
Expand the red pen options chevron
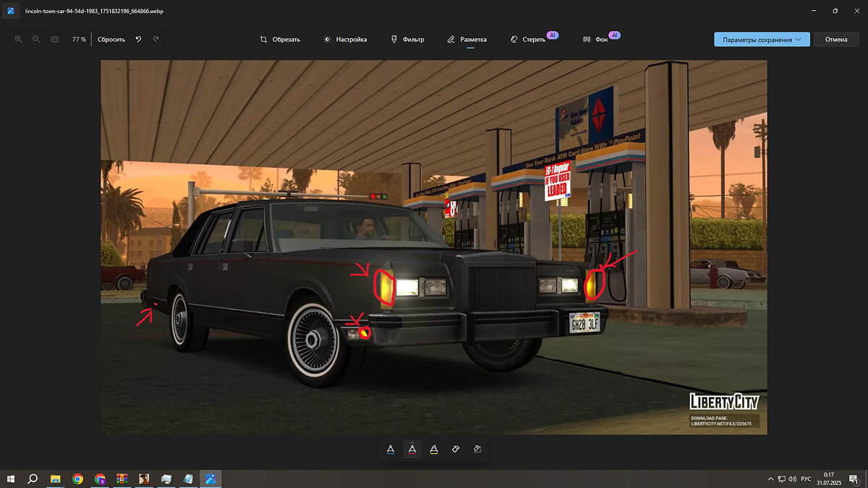(x=412, y=442)
